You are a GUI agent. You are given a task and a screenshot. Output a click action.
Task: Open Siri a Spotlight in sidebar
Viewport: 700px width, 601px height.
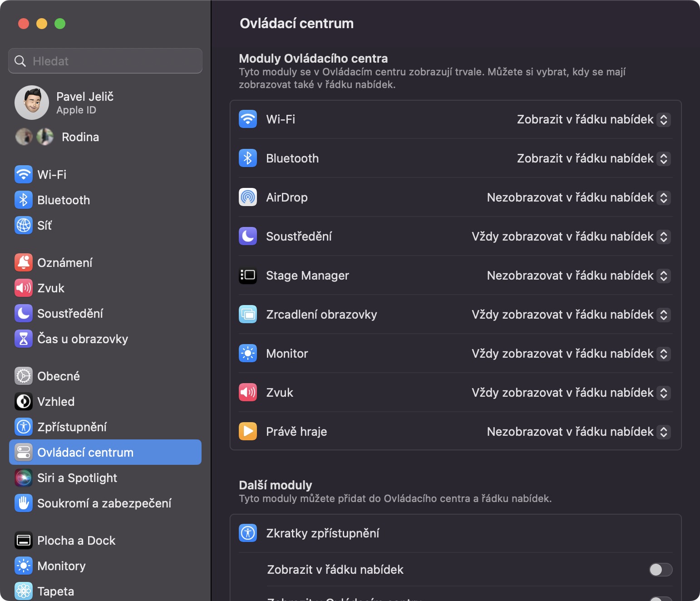pyautogui.click(x=77, y=478)
